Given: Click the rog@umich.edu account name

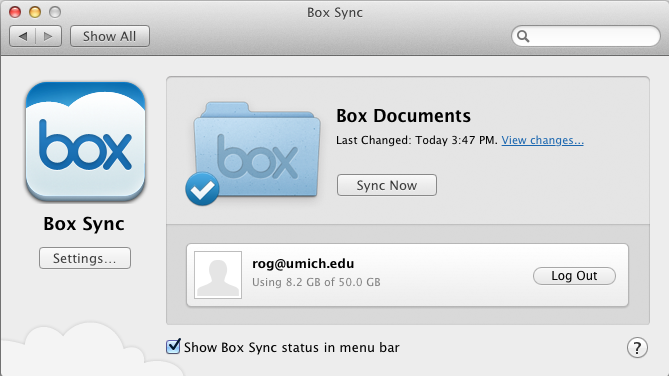Looking at the screenshot, I should pos(303,264).
